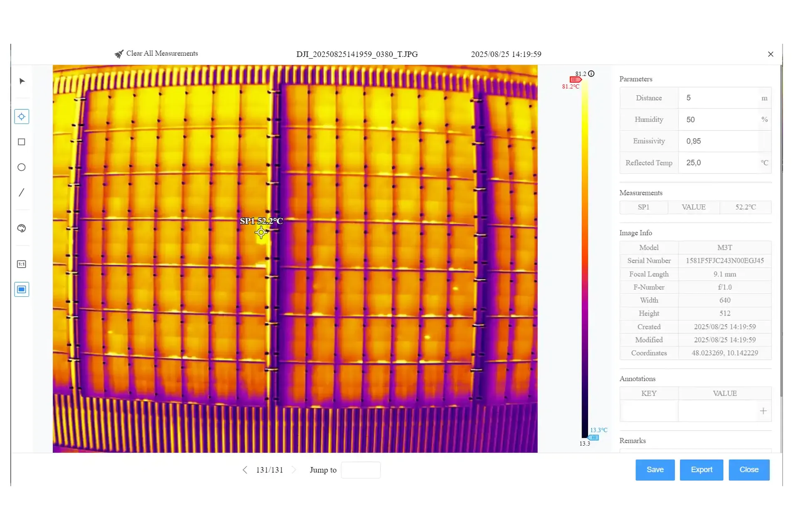
Task: Click the blue lower temperature slider handle
Action: pyautogui.click(x=594, y=438)
